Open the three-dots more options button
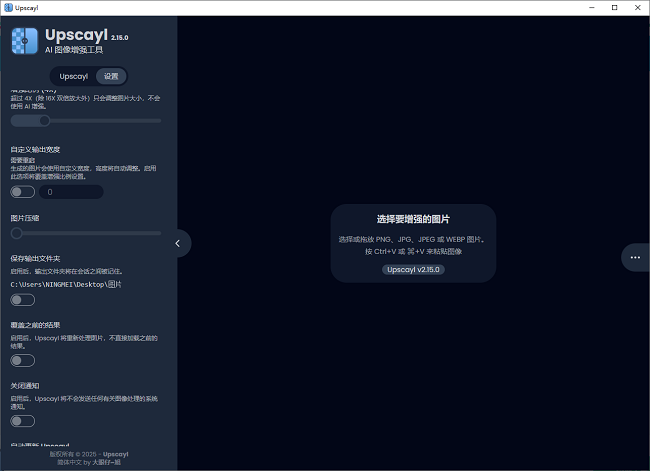This screenshot has width=650, height=471. [x=635, y=257]
